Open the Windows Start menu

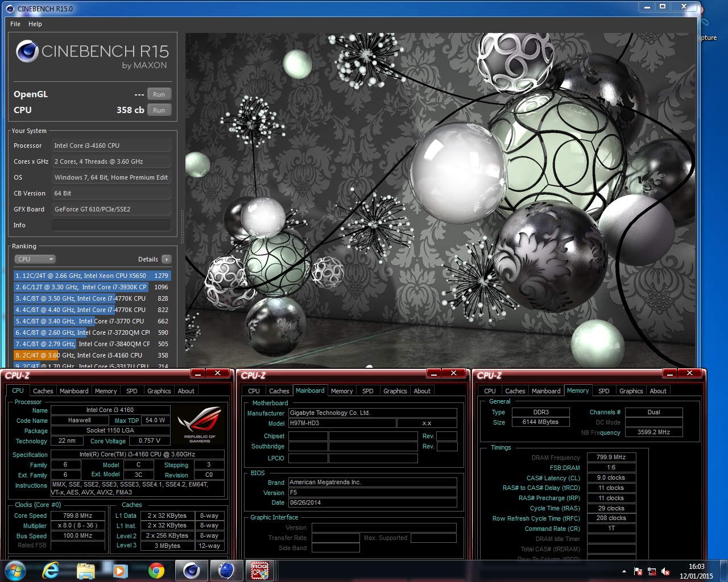(14, 571)
